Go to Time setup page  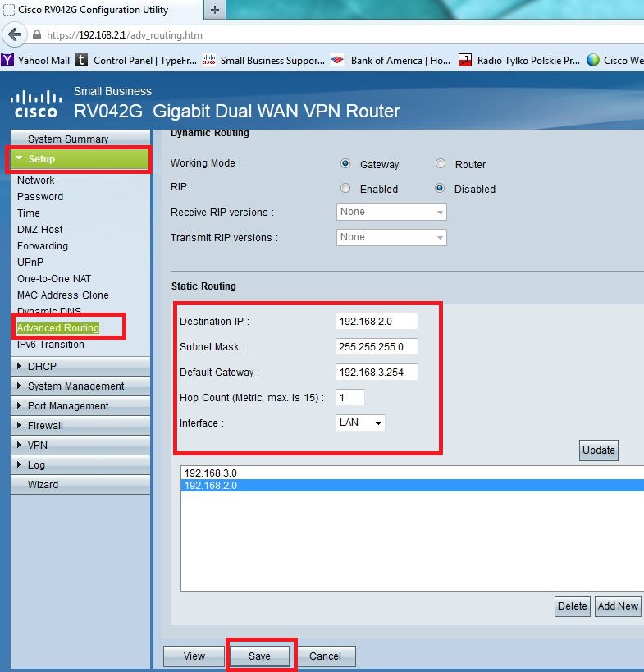coord(28,213)
